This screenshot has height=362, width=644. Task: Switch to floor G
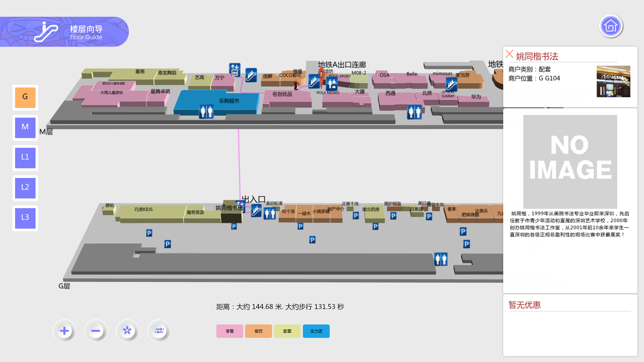[25, 98]
